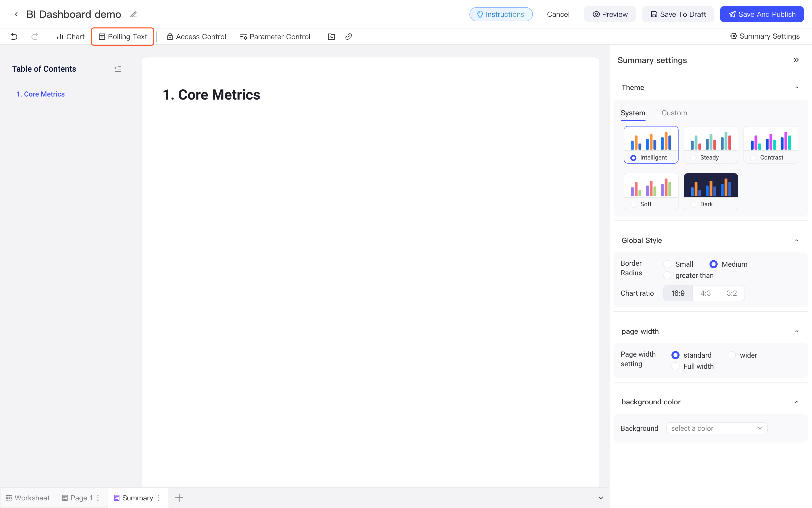Insert a link via chain icon

pyautogui.click(x=349, y=36)
